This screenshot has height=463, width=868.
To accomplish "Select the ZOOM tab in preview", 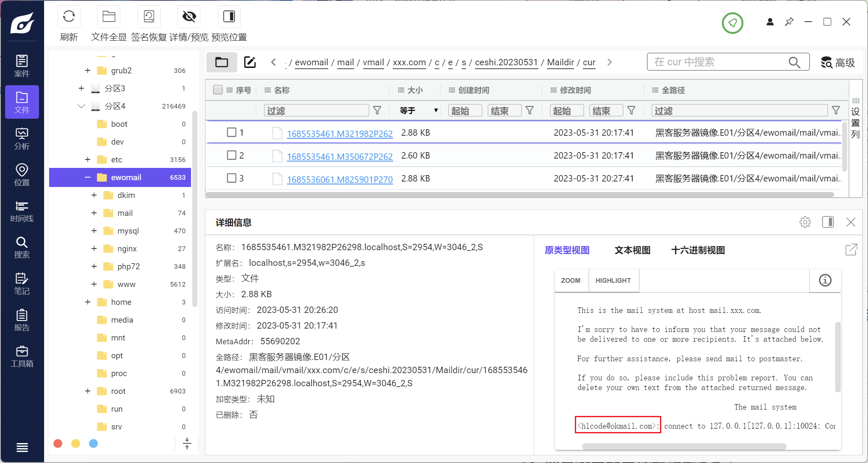I will coord(571,281).
